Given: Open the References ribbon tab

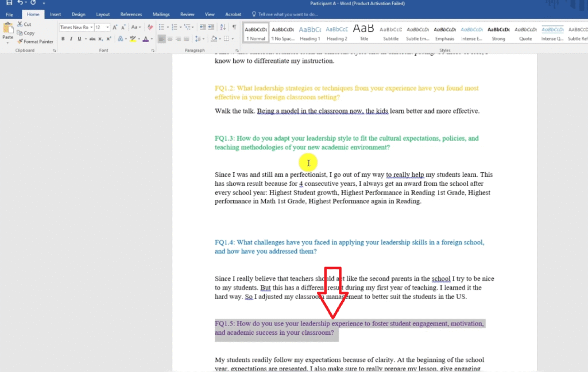Looking at the screenshot, I should click(131, 14).
